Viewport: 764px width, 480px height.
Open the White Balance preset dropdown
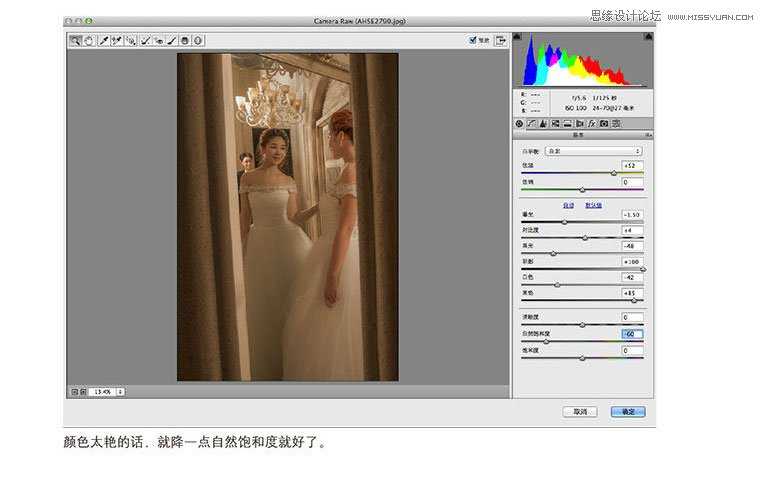click(593, 151)
